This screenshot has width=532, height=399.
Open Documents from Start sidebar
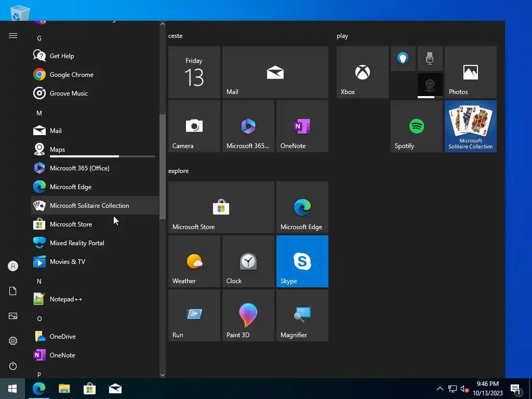tap(13, 291)
